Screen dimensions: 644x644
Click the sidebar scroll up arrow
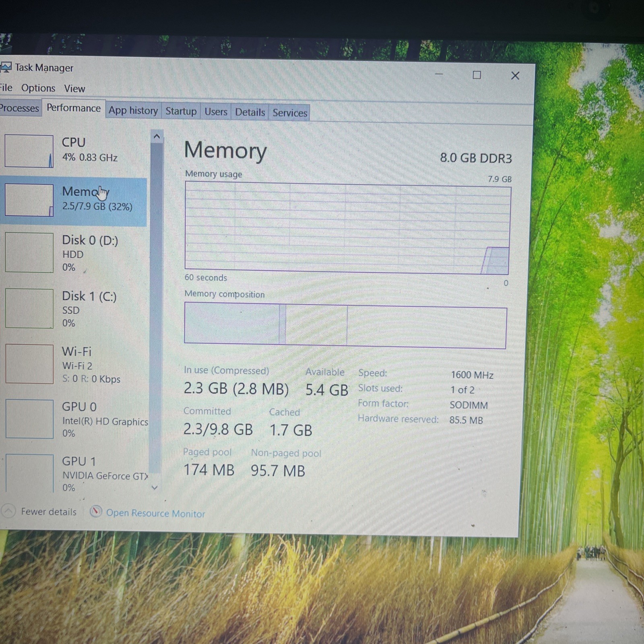157,137
